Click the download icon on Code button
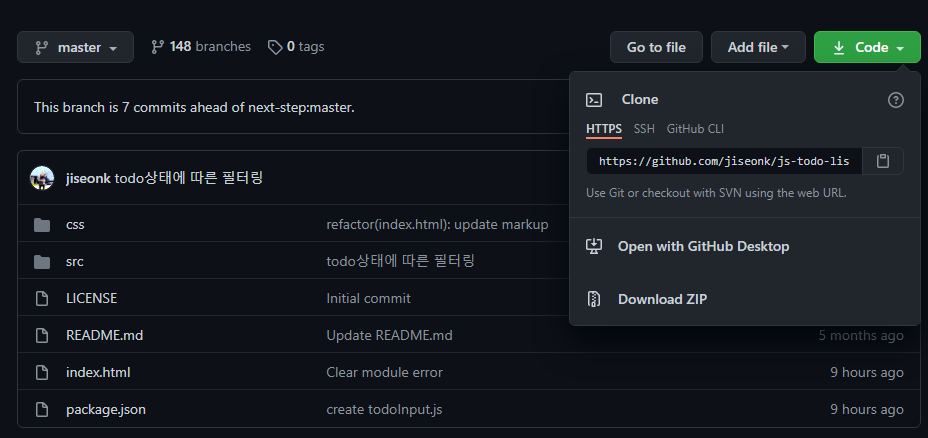928x438 pixels. [839, 48]
